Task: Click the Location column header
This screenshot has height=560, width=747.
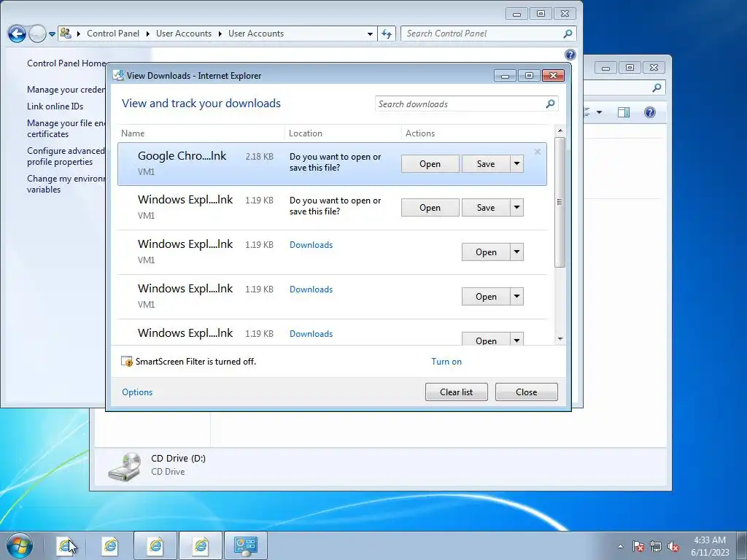Action: 343,133
